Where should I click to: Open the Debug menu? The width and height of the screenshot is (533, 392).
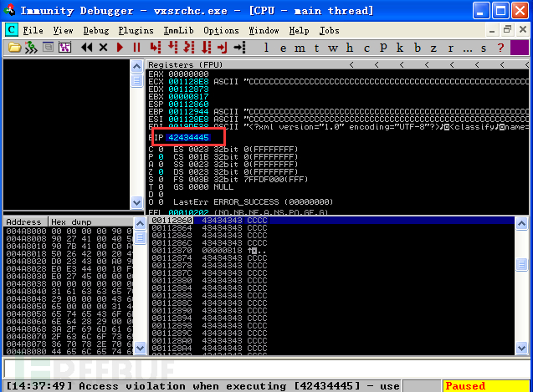[x=96, y=31]
